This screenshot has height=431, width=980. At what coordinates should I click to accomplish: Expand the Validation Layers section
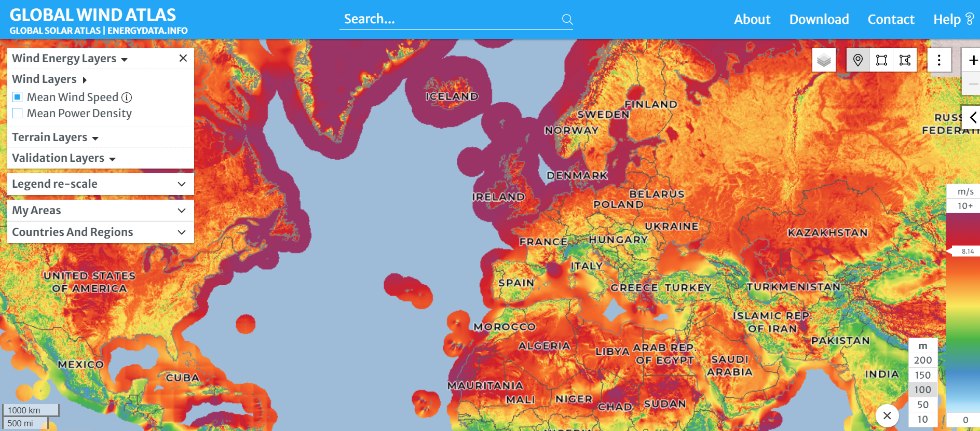(x=63, y=158)
